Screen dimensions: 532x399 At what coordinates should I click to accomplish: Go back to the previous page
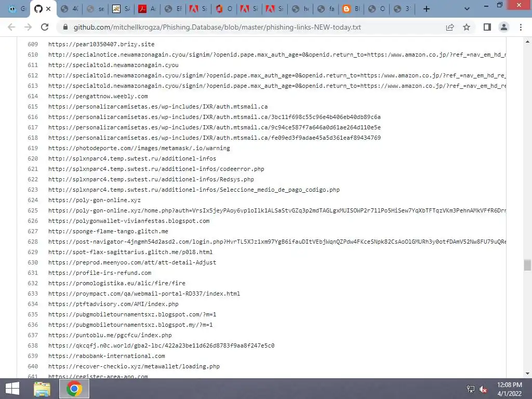[11, 27]
